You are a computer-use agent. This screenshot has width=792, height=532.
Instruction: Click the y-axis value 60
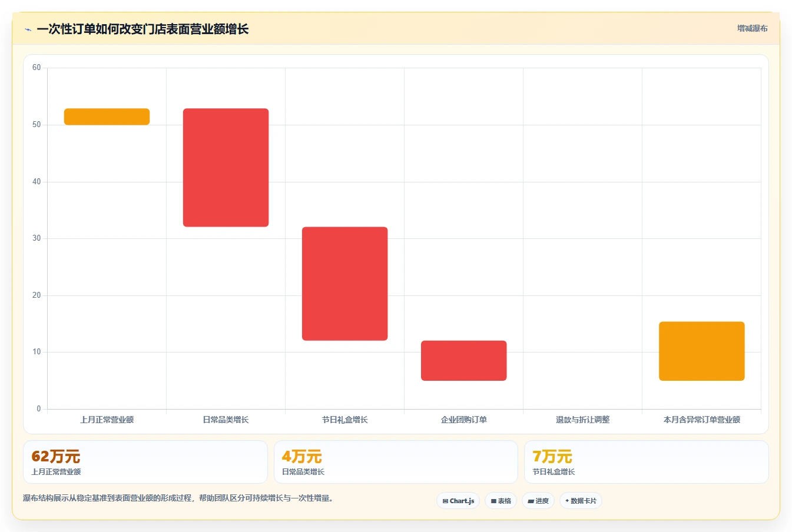tap(37, 68)
